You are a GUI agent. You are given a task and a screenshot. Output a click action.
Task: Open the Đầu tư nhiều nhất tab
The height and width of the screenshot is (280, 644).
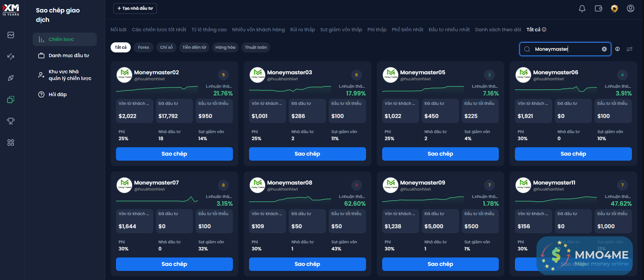449,30
